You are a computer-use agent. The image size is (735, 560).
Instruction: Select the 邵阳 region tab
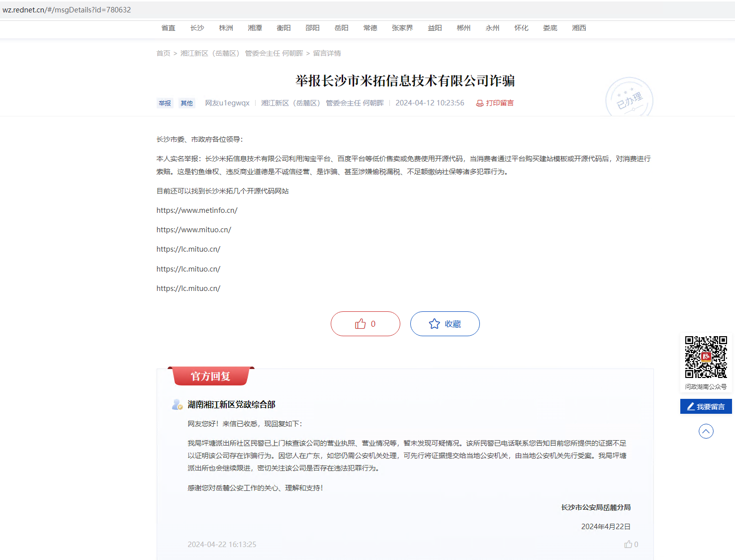pos(313,28)
